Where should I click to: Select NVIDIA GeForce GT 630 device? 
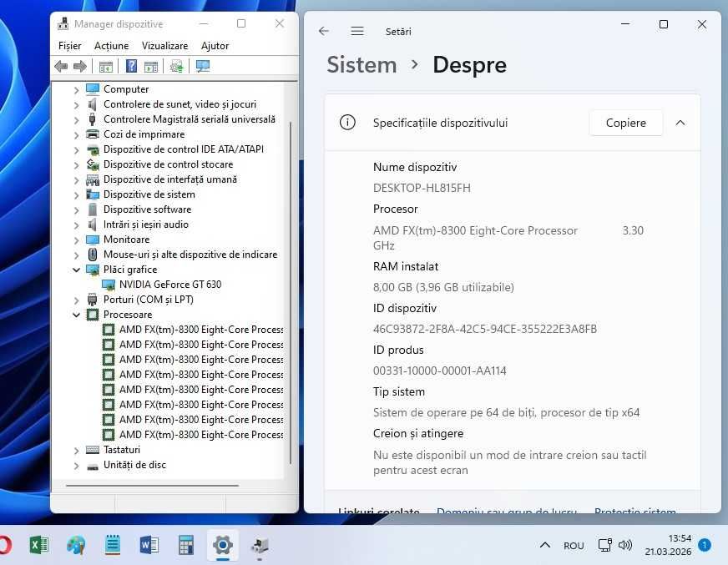(x=170, y=284)
